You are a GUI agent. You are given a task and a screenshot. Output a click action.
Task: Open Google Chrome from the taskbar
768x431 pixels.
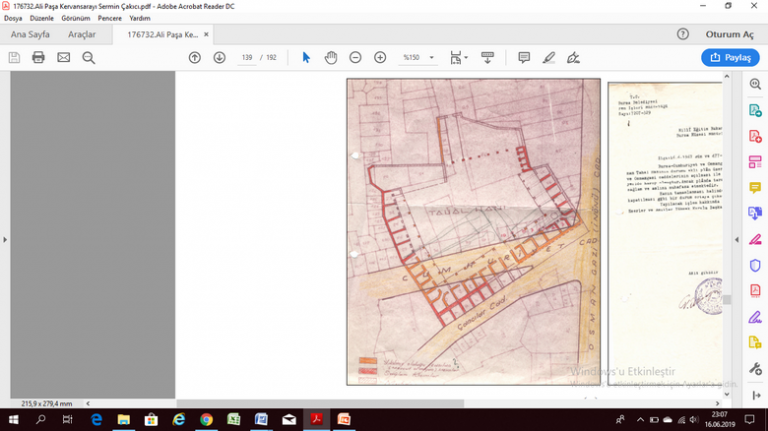tap(205, 419)
